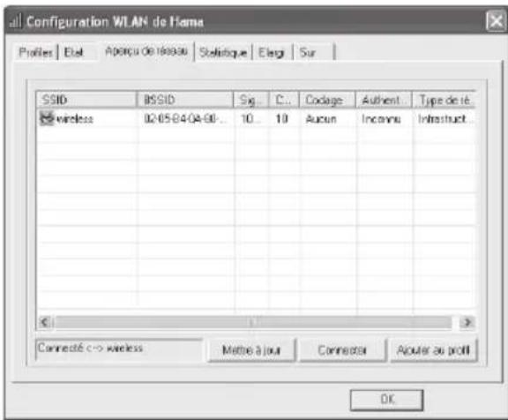Click the Infrastruct.. network type cell
This screenshot has width=508, height=420.
coord(444,119)
